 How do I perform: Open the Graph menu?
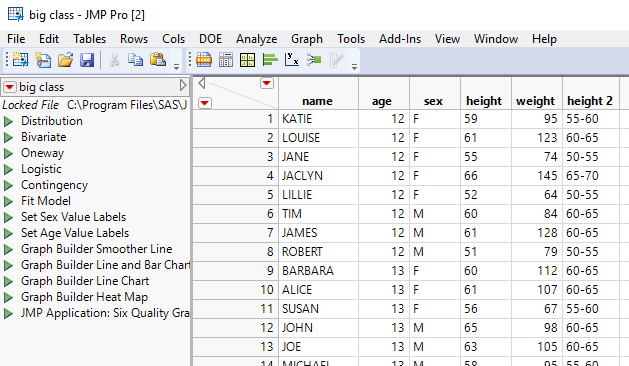point(307,39)
